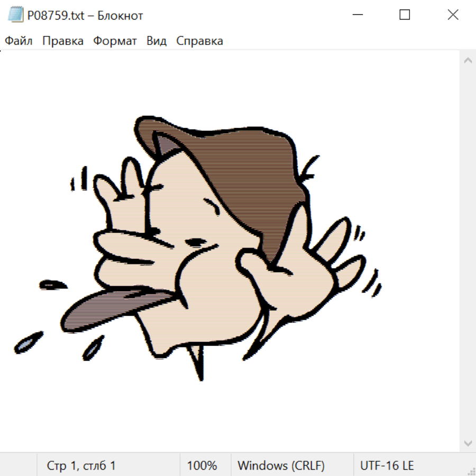Click the resize grip in status bar corner

(471, 471)
